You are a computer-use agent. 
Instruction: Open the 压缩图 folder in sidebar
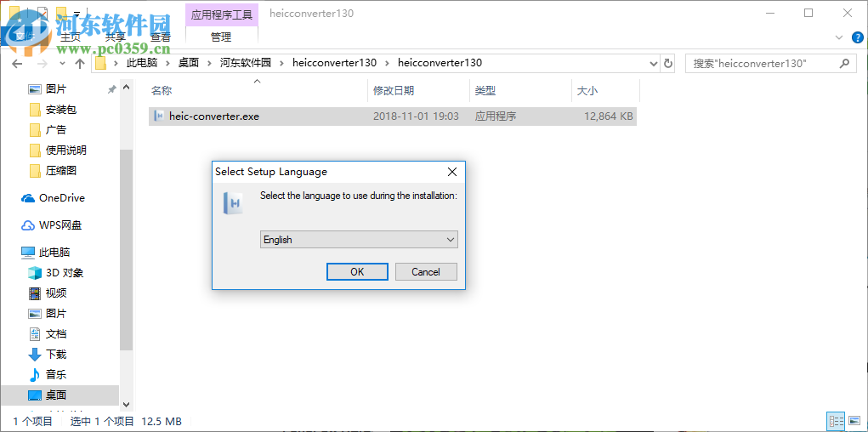pyautogui.click(x=61, y=171)
